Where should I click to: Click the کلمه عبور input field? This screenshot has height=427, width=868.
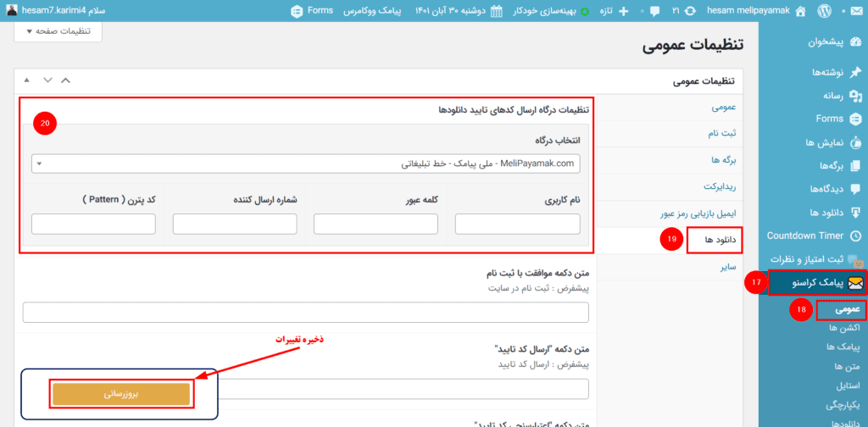click(x=376, y=225)
